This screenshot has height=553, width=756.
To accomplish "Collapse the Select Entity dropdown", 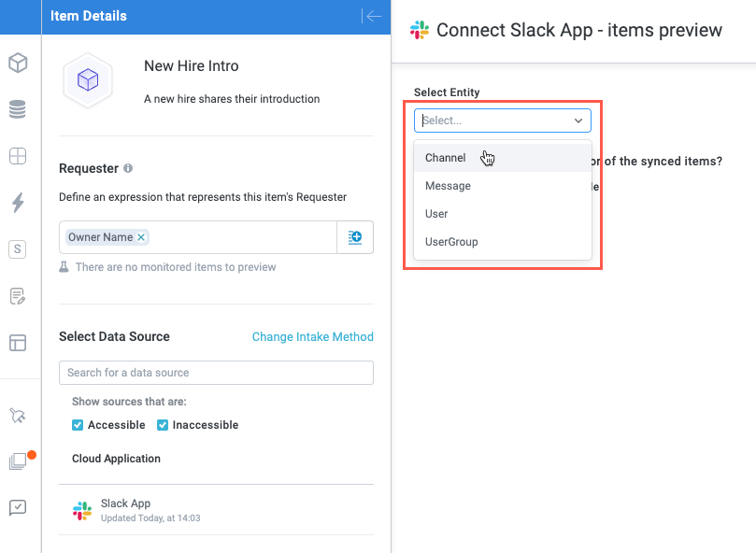I will [x=578, y=121].
